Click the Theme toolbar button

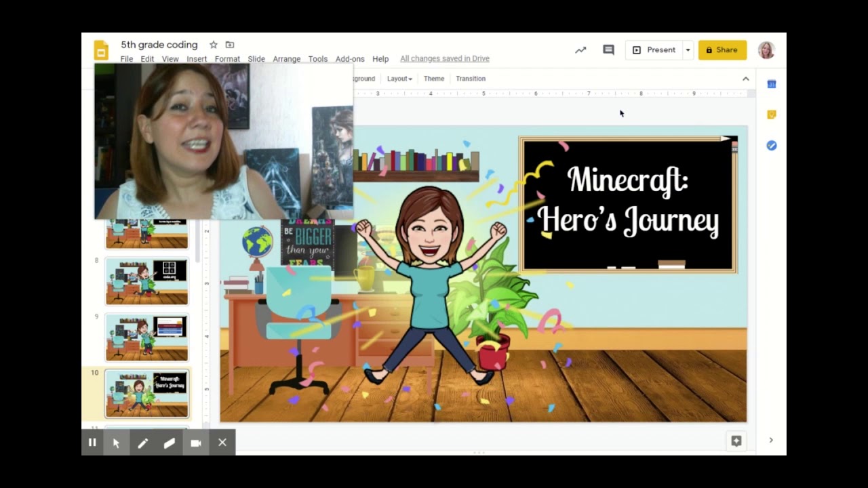click(434, 79)
